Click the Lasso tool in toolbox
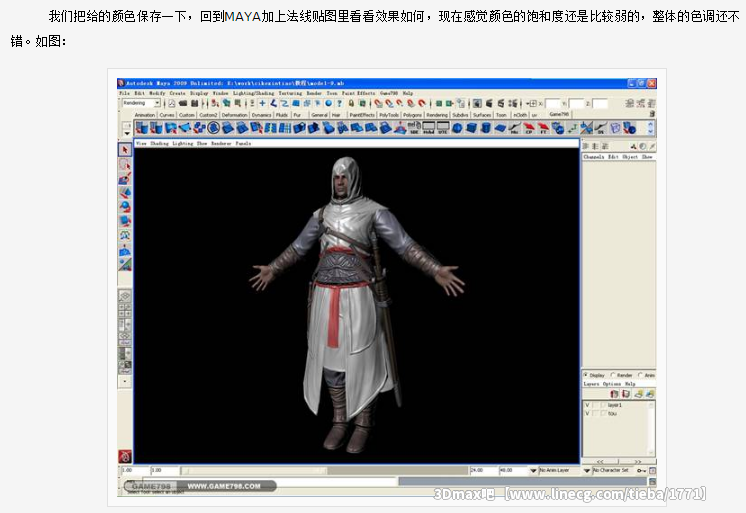Viewport: 746px width, 513px height. tap(125, 165)
